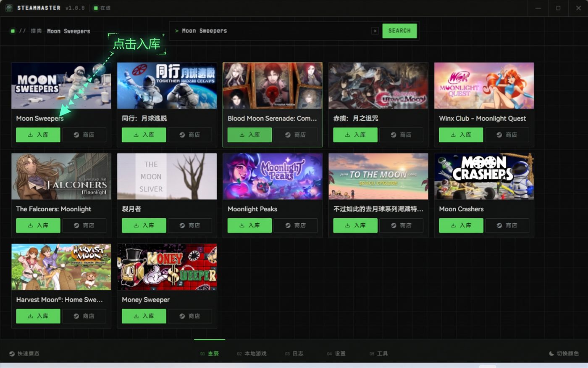Click the Harvest Moon cover image
The height and width of the screenshot is (368, 588).
(61, 267)
